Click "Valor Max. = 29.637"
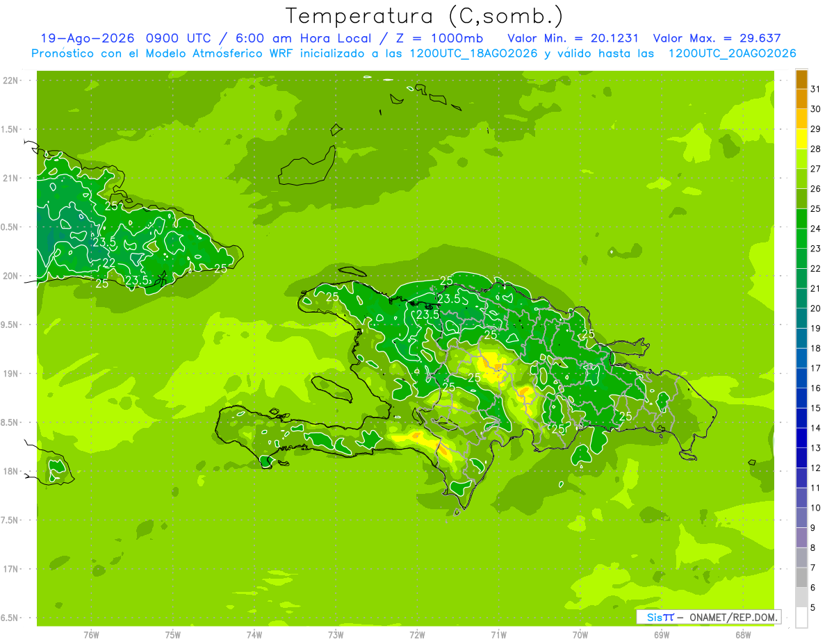Screen dimensions: 834x644 click(717, 38)
